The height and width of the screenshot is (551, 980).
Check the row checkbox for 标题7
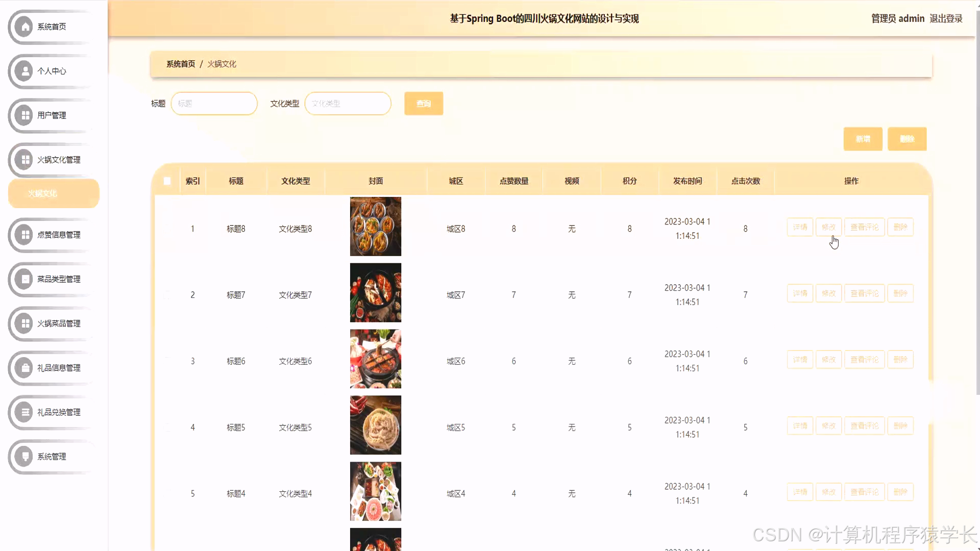tap(167, 295)
